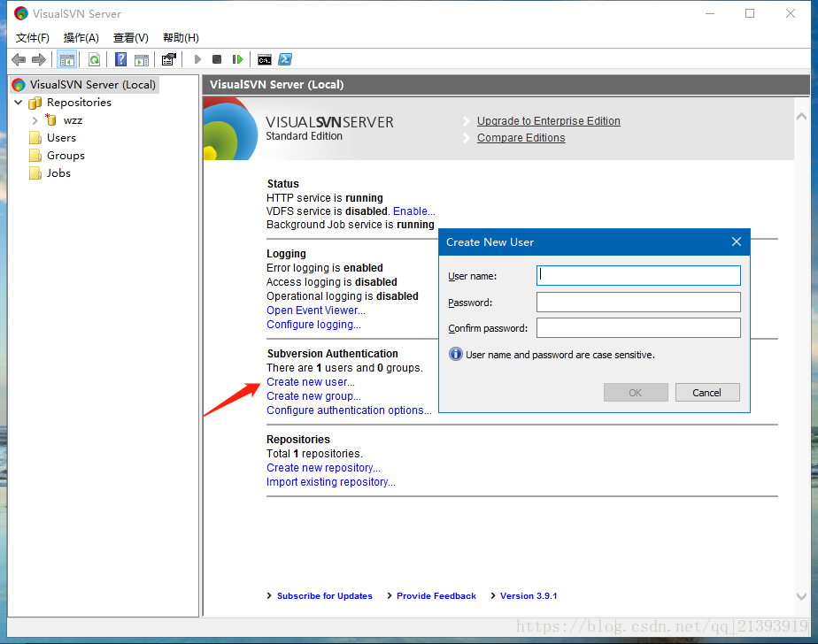The image size is (818, 644).
Task: Click the Groups folder icon
Action: point(35,156)
